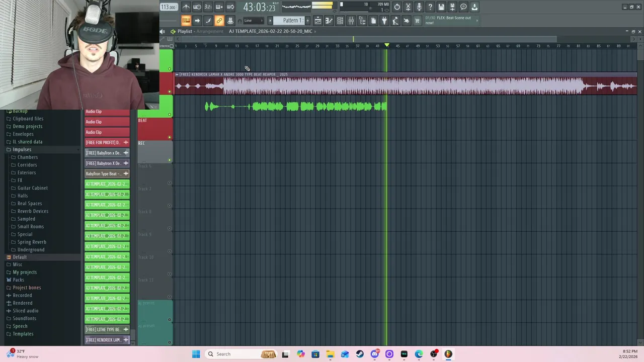Click the 43:03:23 time display
644x362 pixels.
(259, 7)
